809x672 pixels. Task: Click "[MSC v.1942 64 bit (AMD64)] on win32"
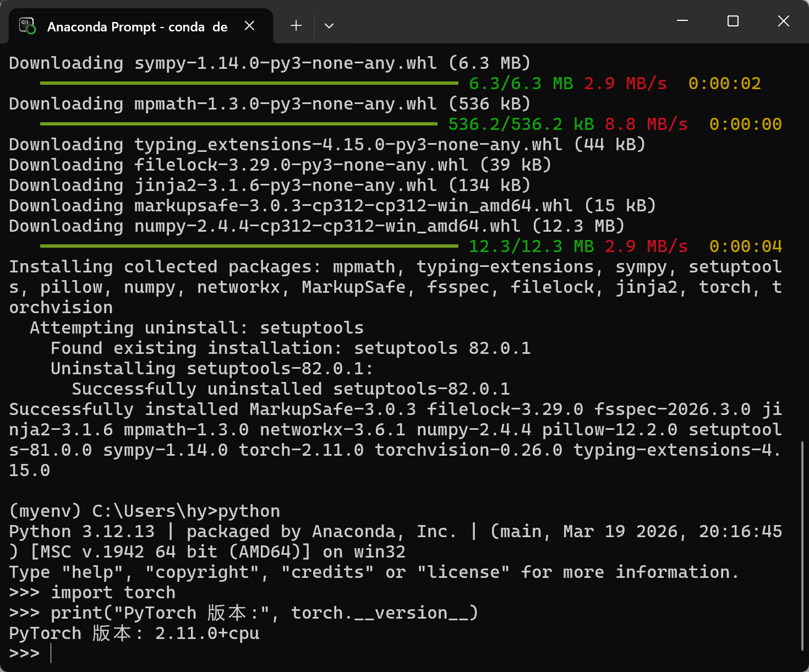217,552
